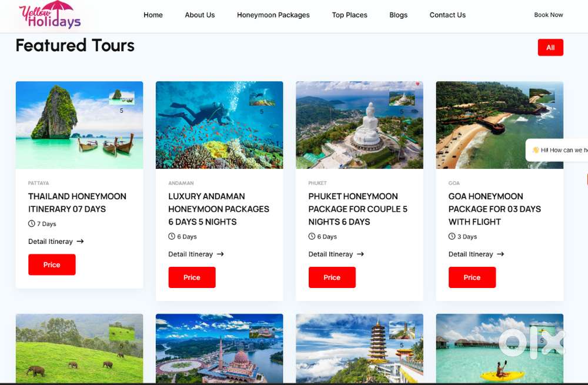
Task: Open the elephants on green hill image
Action: [x=79, y=348]
